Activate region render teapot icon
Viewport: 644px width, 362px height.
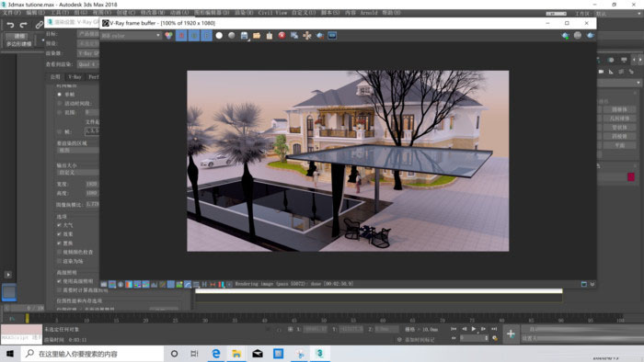(320, 36)
